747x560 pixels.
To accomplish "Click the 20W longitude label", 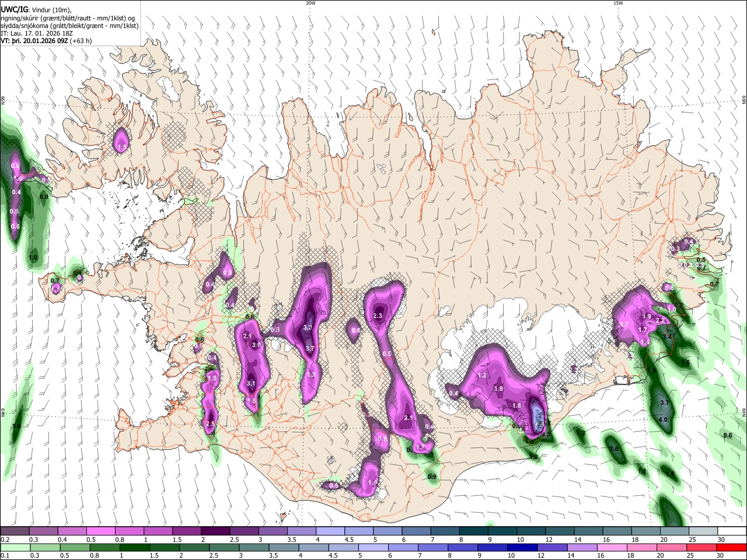I will point(310,3).
